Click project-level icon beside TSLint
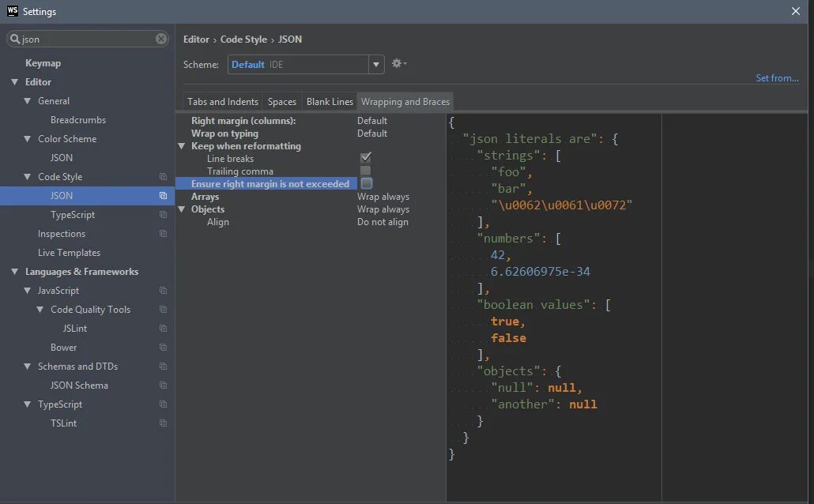814x504 pixels. pos(163,423)
